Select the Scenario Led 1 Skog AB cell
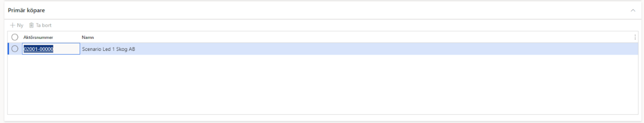Image resolution: width=644 pixels, height=123 pixels. click(x=109, y=49)
